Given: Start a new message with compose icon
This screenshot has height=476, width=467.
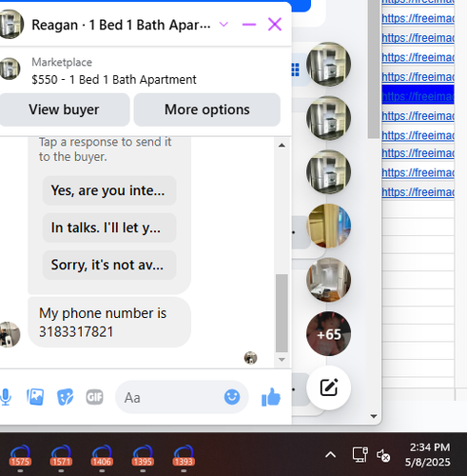Looking at the screenshot, I should [x=328, y=387].
